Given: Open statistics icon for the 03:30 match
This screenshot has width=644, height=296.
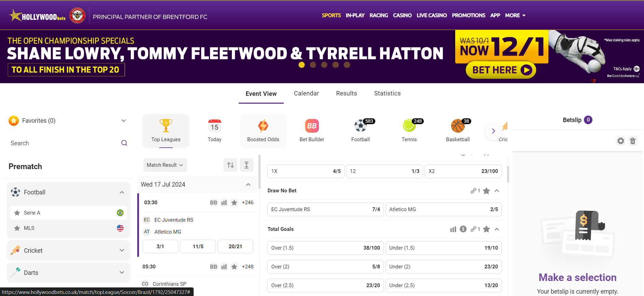Looking at the screenshot, I should point(224,203).
